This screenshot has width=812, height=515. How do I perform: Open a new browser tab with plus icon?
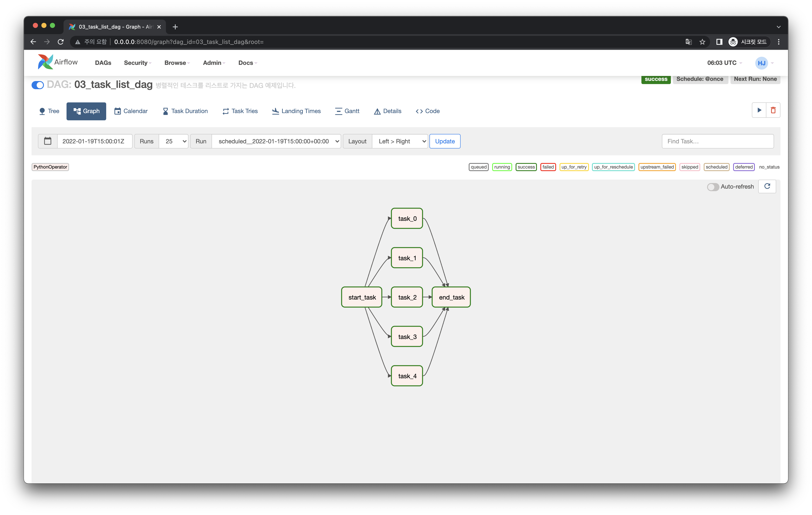click(x=175, y=27)
